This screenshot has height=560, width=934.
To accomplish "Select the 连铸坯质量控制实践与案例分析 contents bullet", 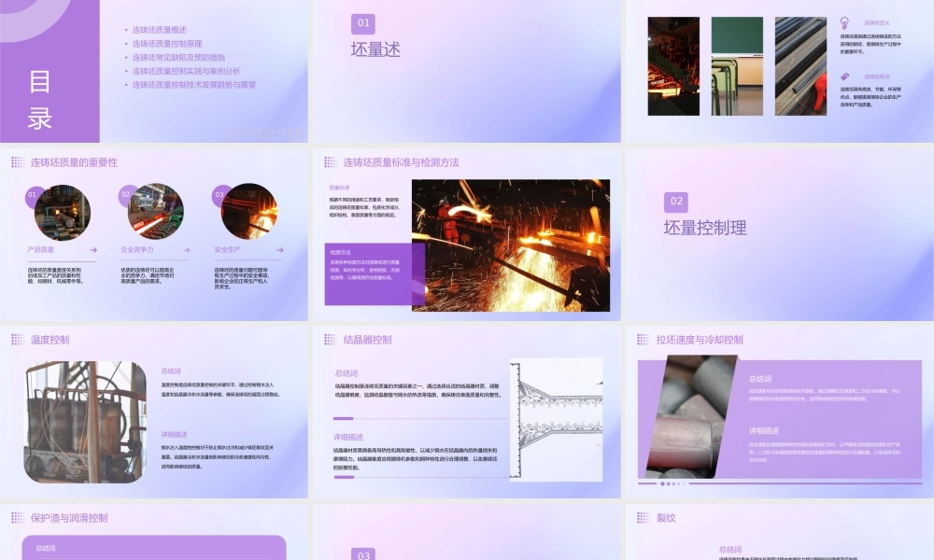I will (x=186, y=71).
